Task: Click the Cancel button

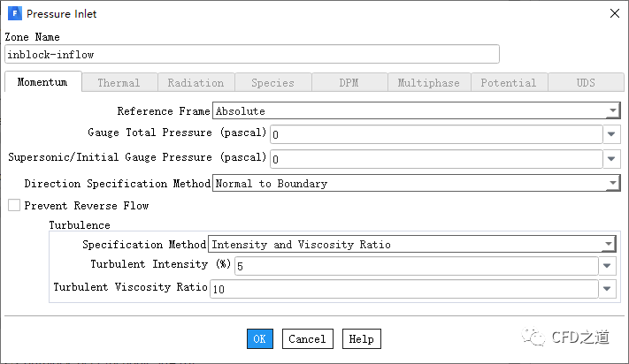Action: pos(308,339)
